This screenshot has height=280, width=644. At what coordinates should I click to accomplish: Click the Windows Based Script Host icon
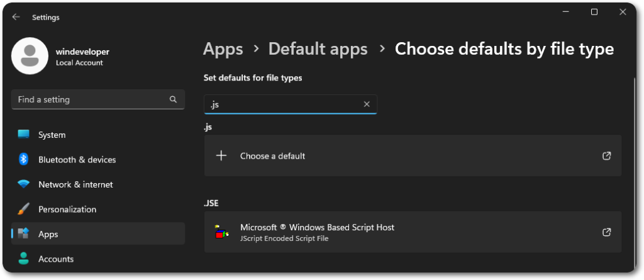[x=221, y=232]
